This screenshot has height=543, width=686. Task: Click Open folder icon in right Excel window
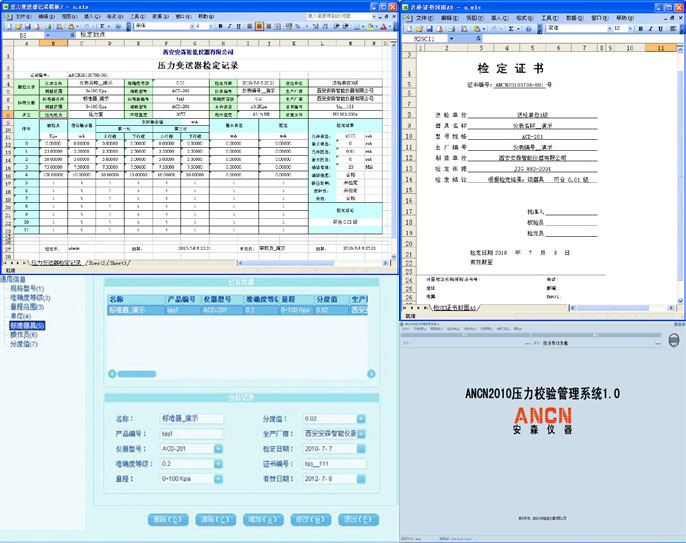(419, 28)
